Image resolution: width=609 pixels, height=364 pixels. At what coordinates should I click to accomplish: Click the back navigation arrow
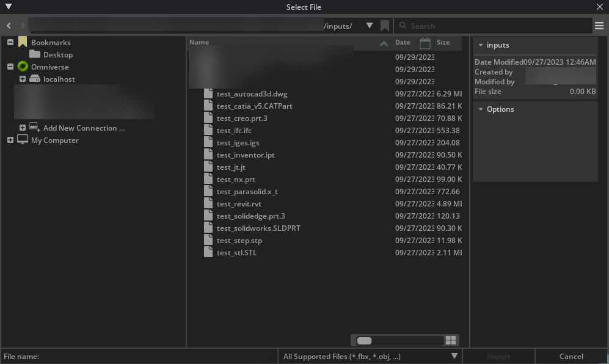[x=8, y=26]
